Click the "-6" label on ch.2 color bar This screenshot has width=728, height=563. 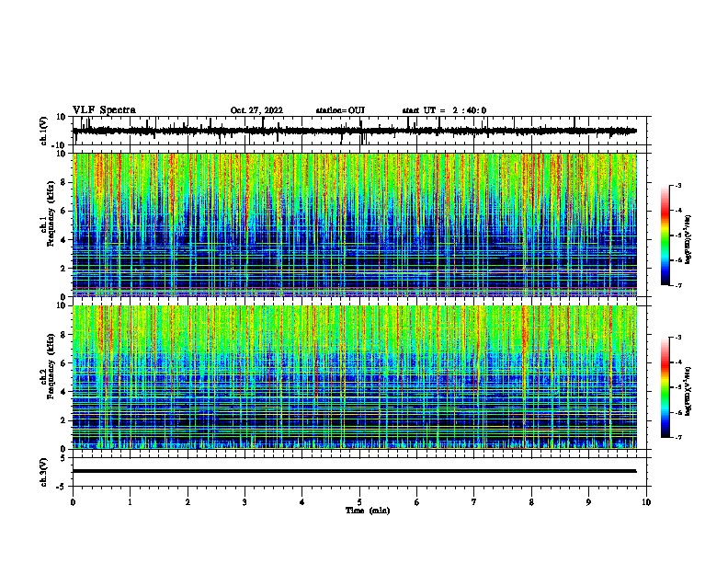[677, 412]
